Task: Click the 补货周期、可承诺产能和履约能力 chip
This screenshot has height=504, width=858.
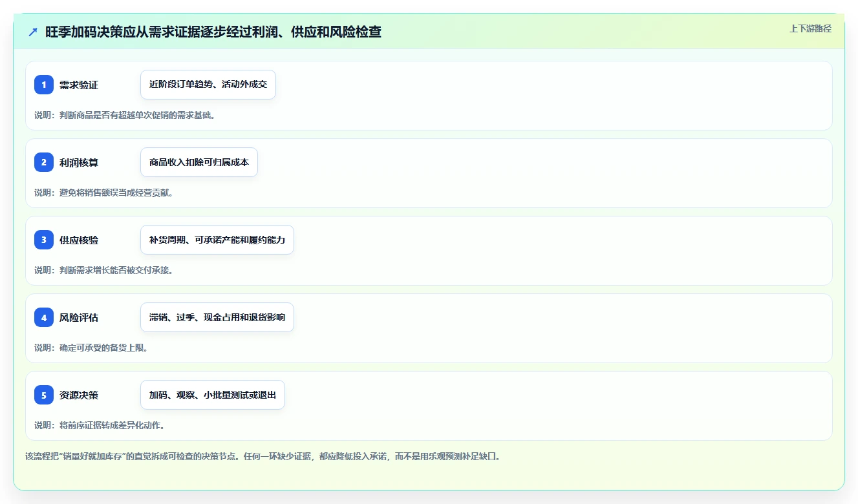Action: coord(217,240)
